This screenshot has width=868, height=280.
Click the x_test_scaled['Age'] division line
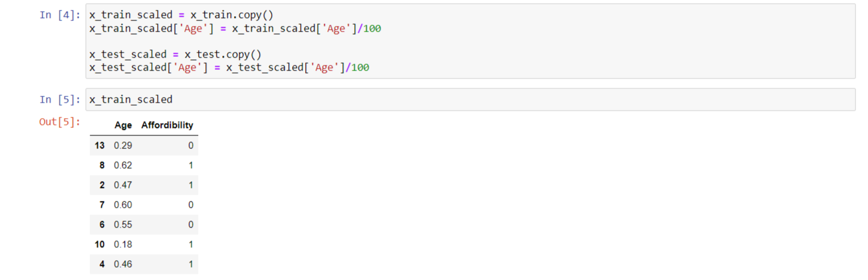[x=229, y=68]
